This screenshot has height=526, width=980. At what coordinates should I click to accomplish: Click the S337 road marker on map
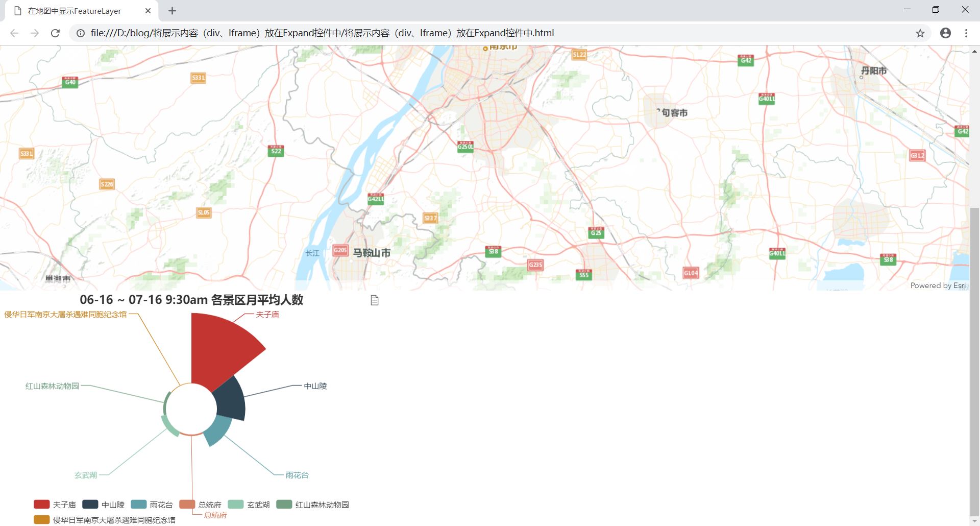[x=430, y=218]
